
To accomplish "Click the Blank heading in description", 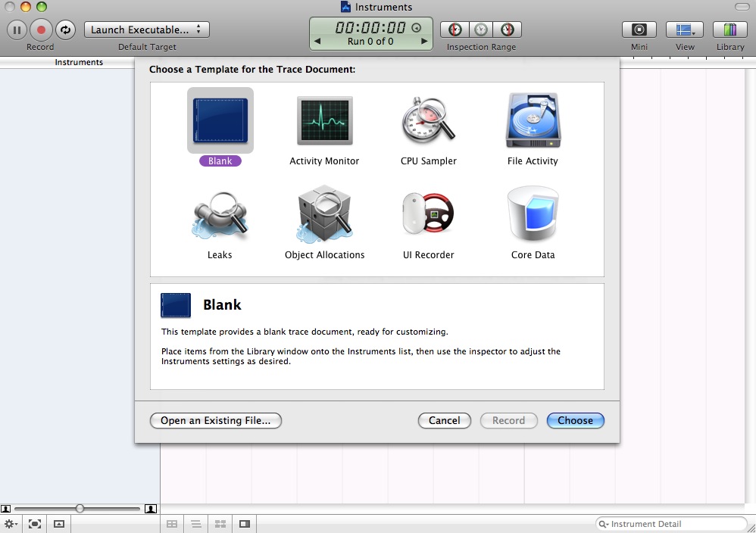I will (222, 304).
